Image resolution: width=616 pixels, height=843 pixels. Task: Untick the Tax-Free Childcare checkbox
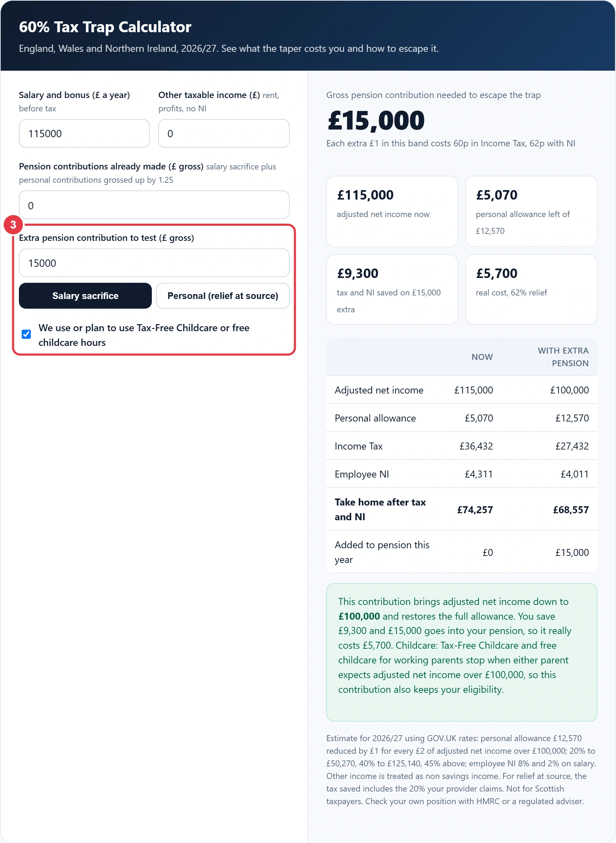pos(26,334)
